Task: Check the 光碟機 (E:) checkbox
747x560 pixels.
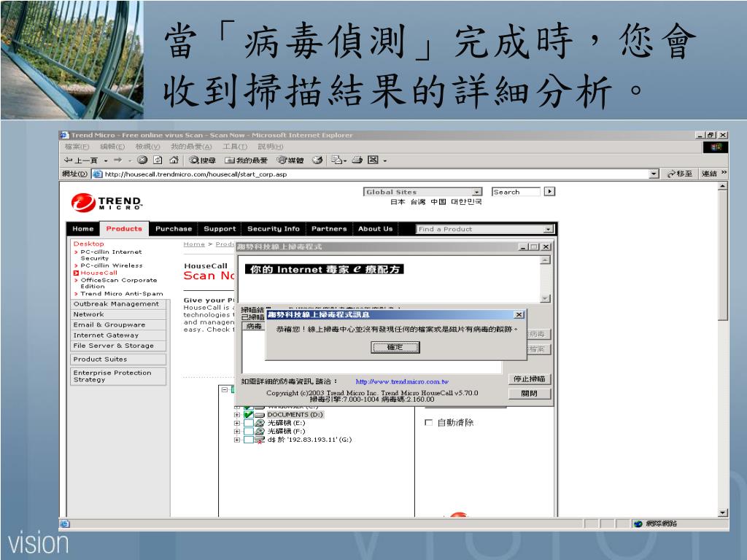Action: coord(248,423)
